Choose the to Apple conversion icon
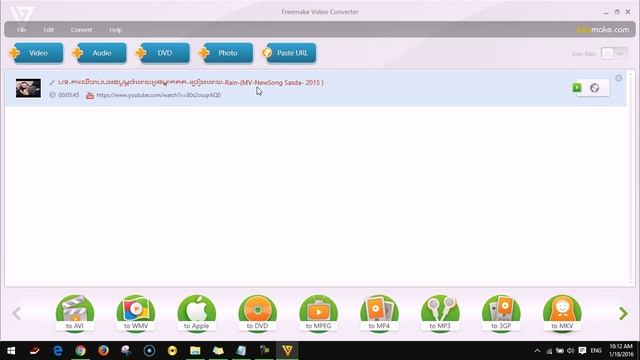 [197, 313]
